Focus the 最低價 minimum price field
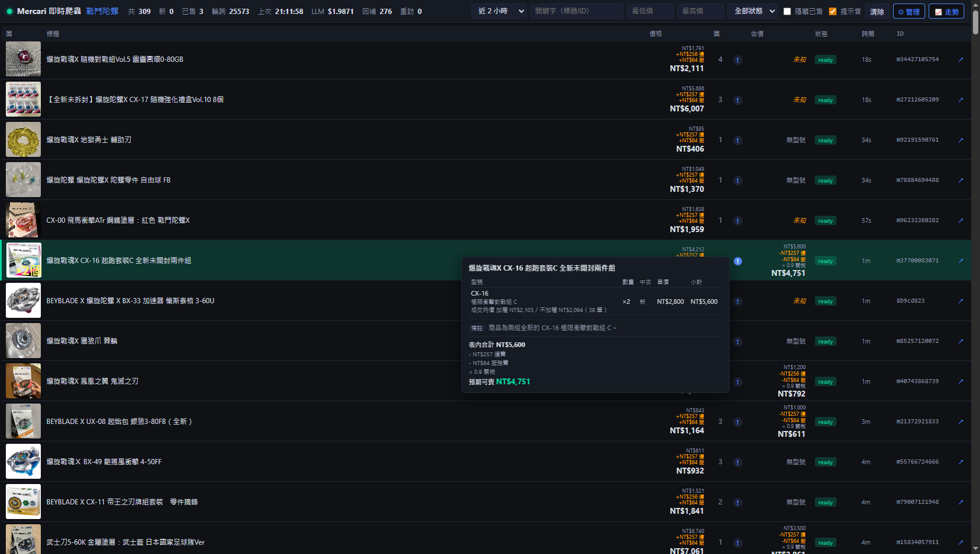The image size is (980, 554). 650,11
